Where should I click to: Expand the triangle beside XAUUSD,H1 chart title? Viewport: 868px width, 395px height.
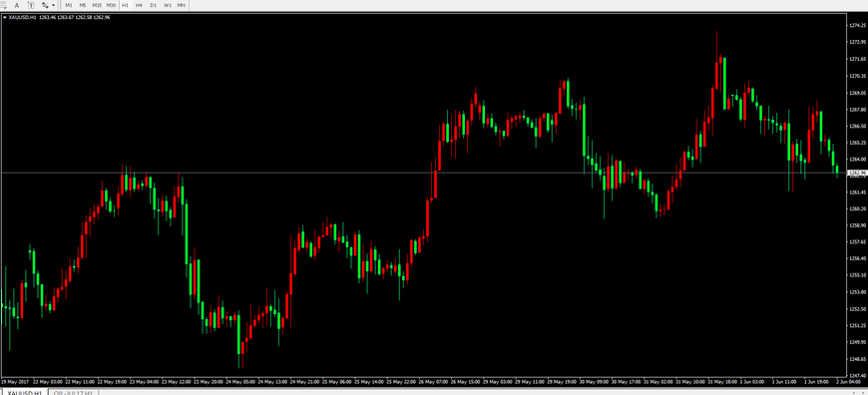[5, 17]
